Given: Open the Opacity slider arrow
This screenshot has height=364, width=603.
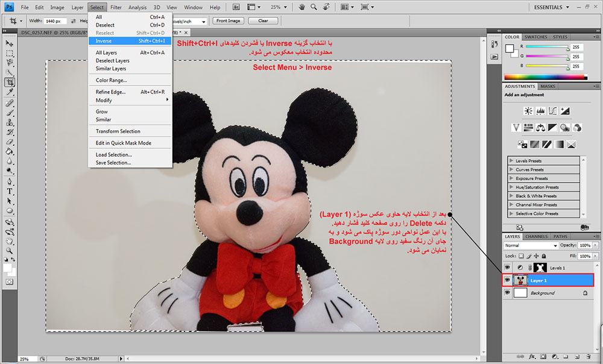Looking at the screenshot, I should (596, 245).
